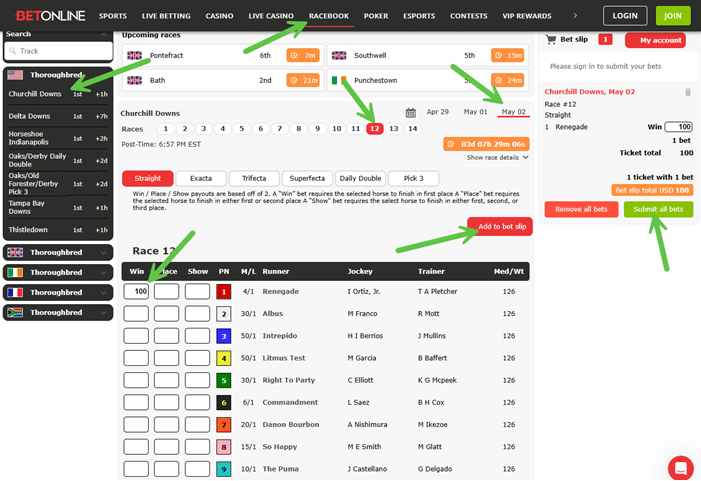This screenshot has width=701, height=481.
Task: Click the UK flag next to Pontefract
Action: (135, 55)
